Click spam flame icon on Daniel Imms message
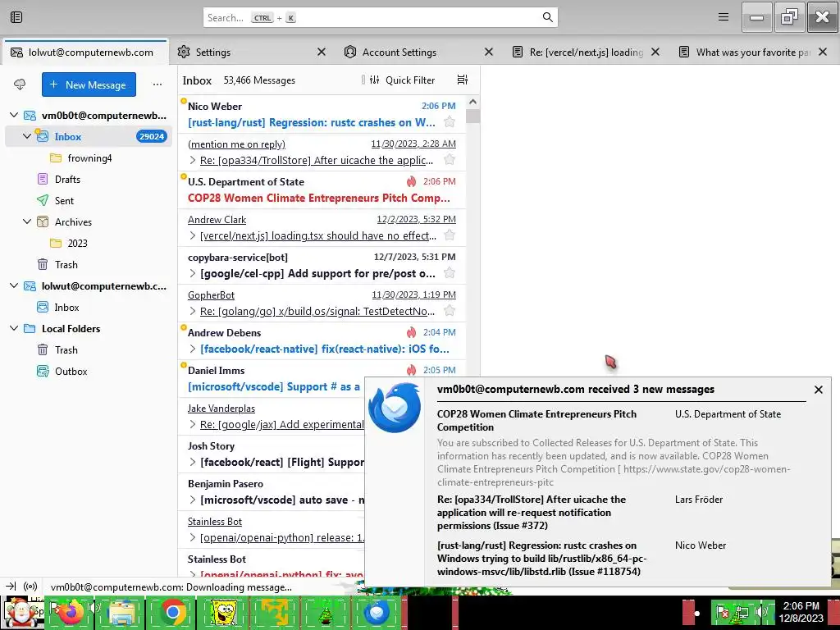The image size is (840, 630). 412,370
